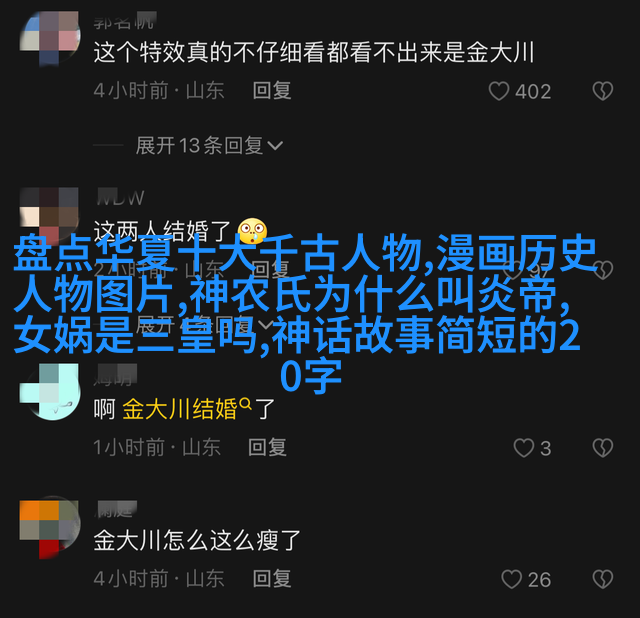
Task: Open the avatar beside 金大川怎么这么瘦了
Action: coord(50,527)
